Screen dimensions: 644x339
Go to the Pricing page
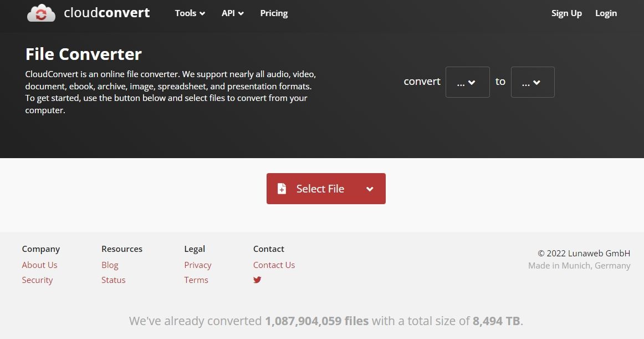(274, 13)
